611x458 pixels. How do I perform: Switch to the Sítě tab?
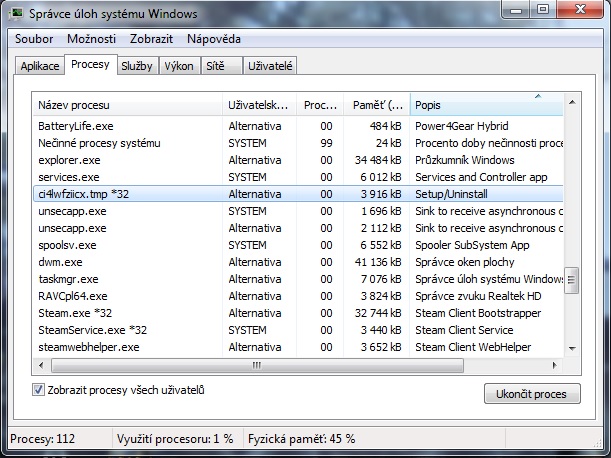pos(221,66)
